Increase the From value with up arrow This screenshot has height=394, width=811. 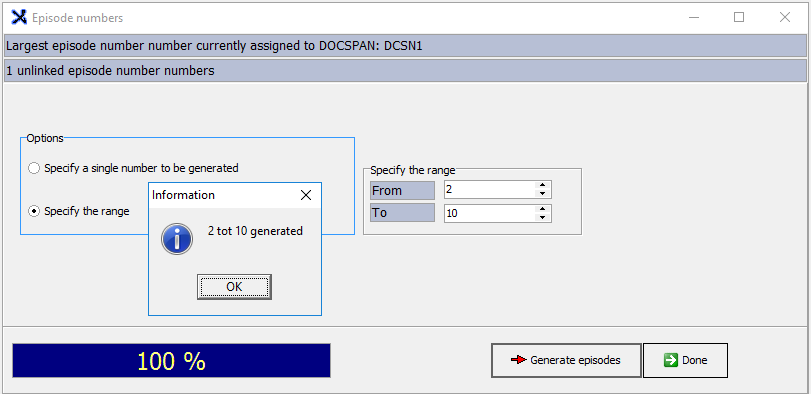pos(542,185)
